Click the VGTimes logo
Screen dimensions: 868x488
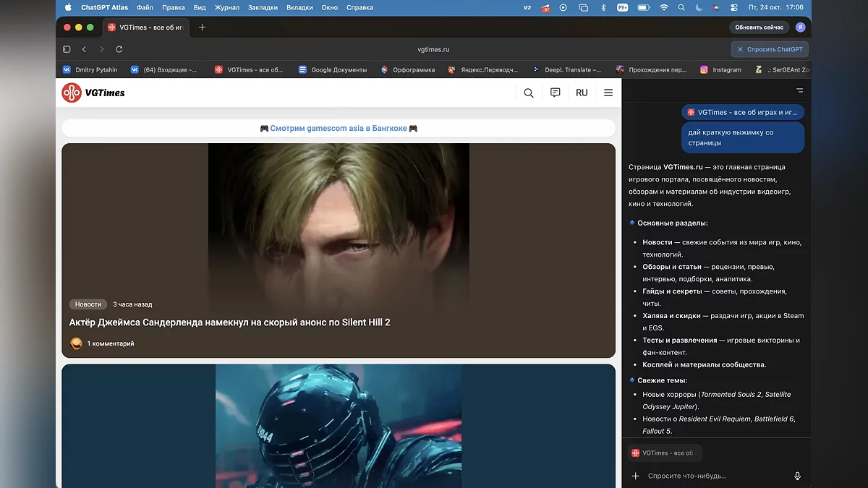(93, 93)
